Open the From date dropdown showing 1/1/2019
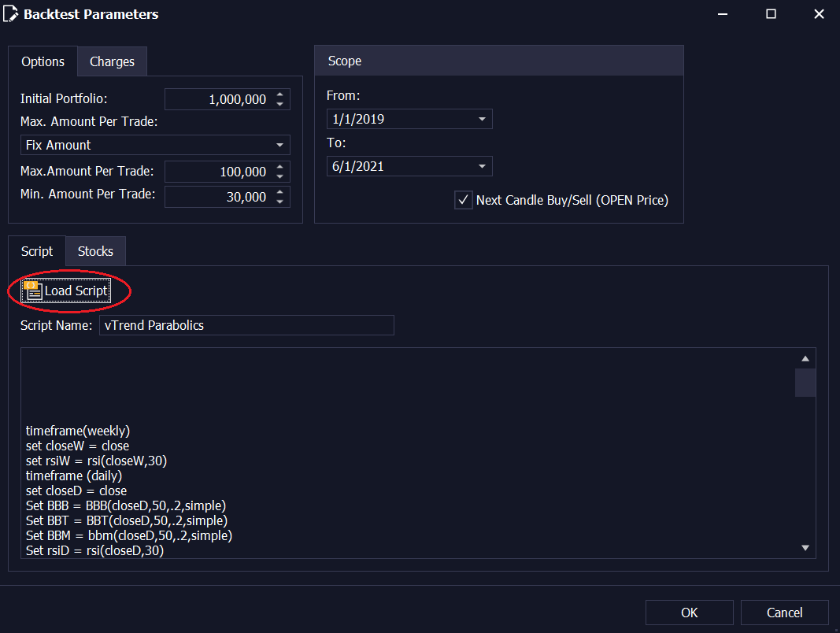Viewport: 840px width, 633px height. 483,119
